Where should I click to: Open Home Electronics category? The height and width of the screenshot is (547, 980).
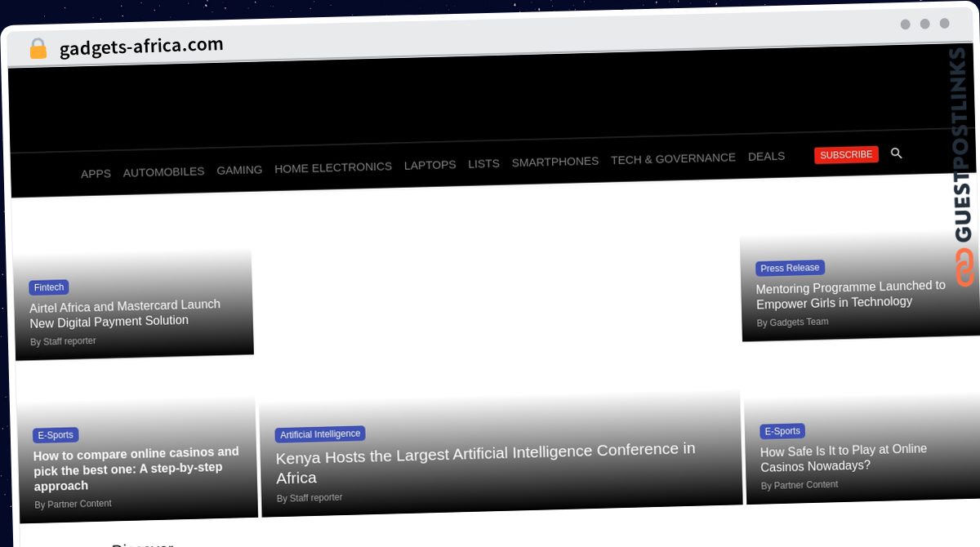click(333, 167)
